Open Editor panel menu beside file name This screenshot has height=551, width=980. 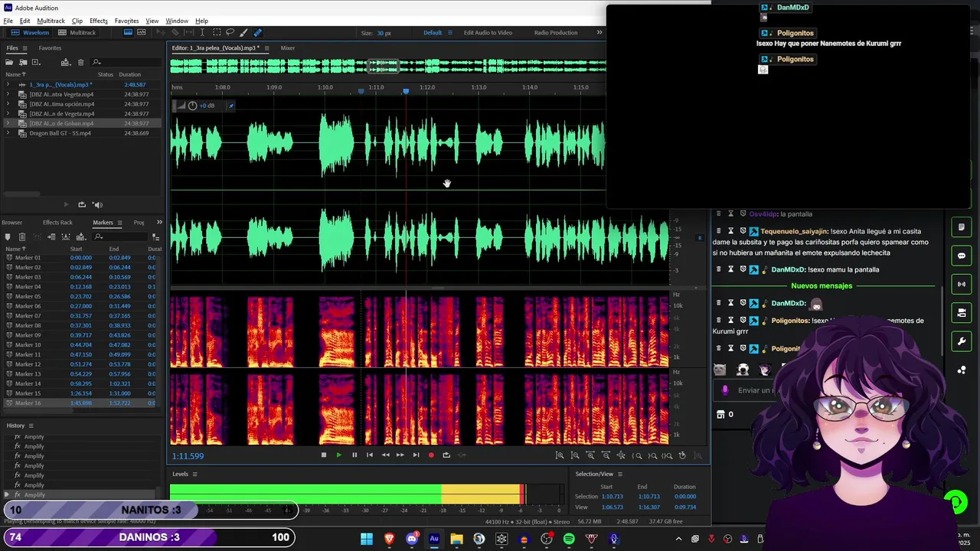click(266, 48)
